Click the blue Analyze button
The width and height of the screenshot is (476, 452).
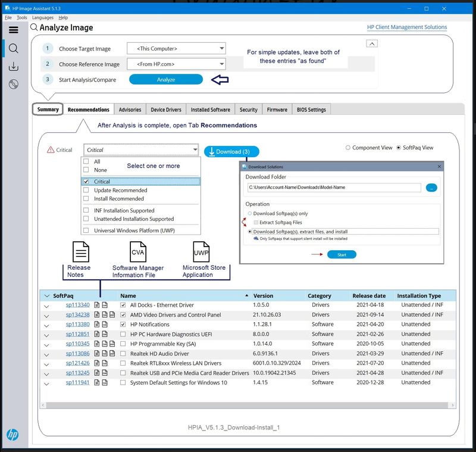click(166, 80)
